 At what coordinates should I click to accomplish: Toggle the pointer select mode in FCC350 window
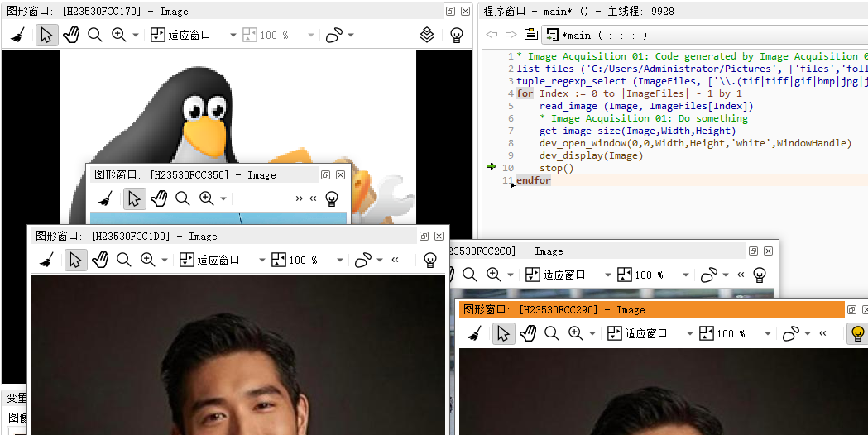135,198
